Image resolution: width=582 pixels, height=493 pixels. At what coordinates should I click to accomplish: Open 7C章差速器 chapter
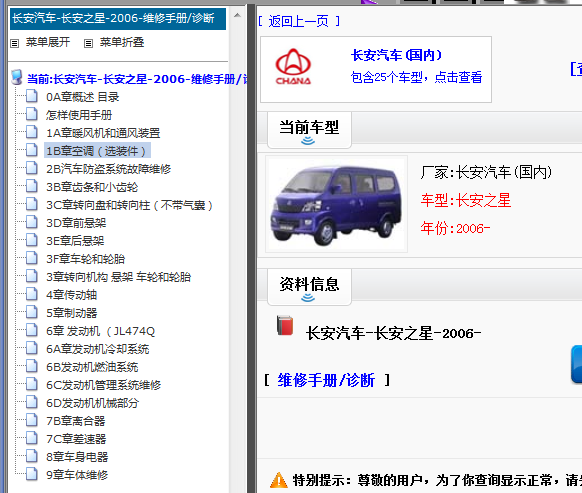pyautogui.click(x=76, y=439)
